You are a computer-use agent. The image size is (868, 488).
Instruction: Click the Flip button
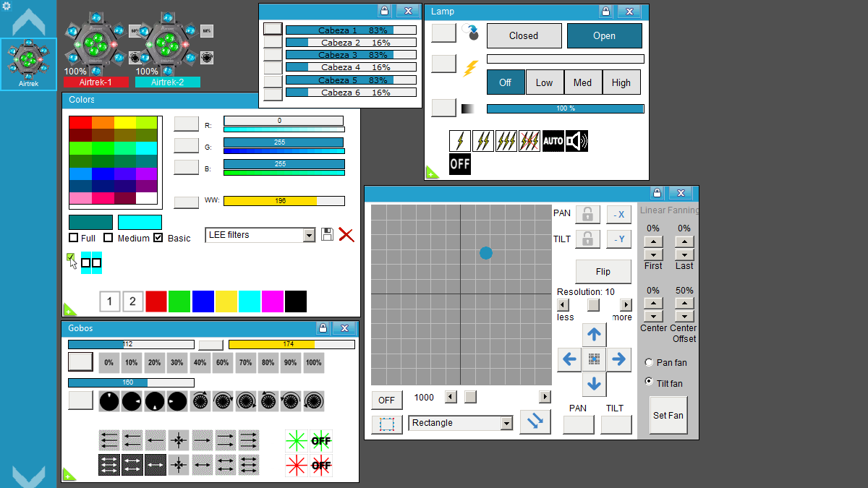click(x=603, y=272)
